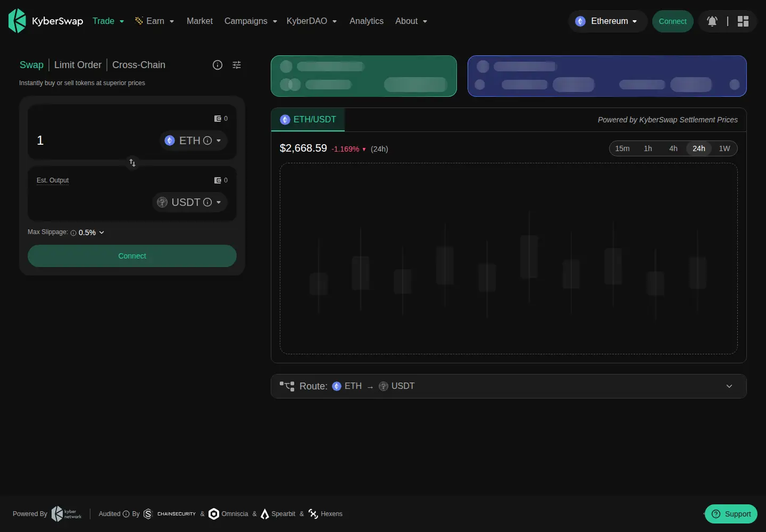Open the KyberDAO menu
Screen dimensions: 766x532
point(312,21)
